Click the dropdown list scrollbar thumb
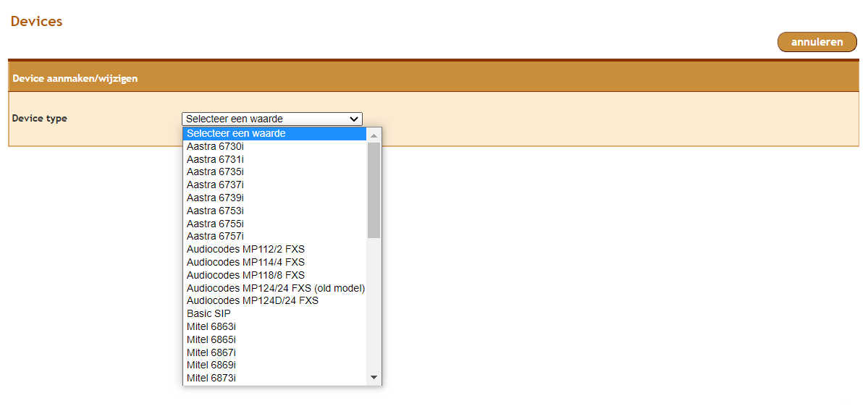Image resolution: width=868 pixels, height=406 pixels. (x=374, y=190)
